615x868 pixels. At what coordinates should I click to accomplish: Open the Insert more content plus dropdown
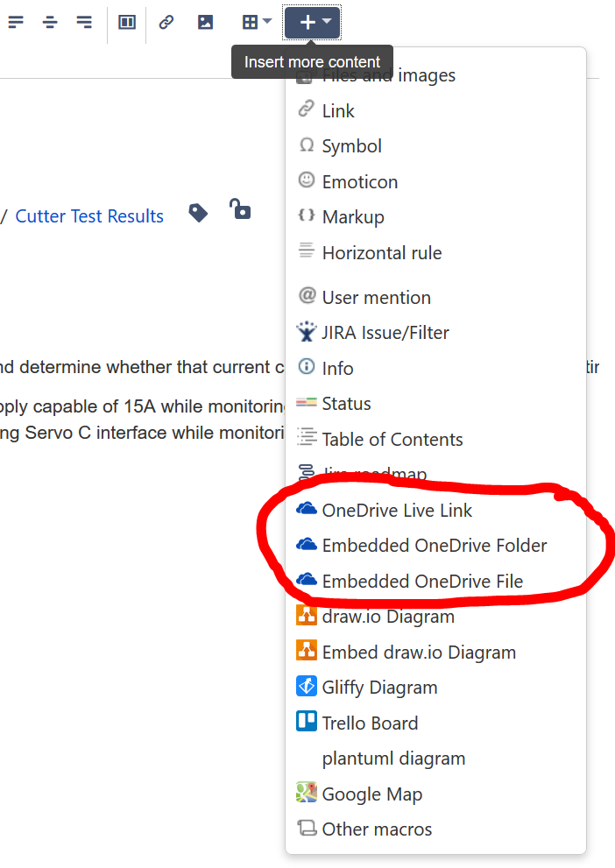312,22
